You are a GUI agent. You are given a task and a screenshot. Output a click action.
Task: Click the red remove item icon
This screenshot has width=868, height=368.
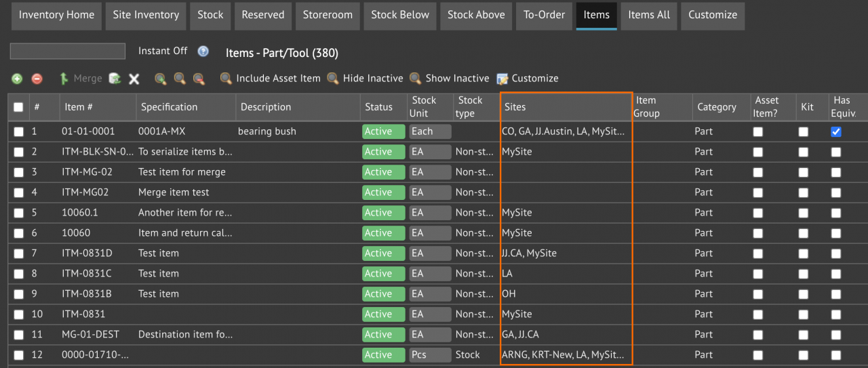point(37,79)
